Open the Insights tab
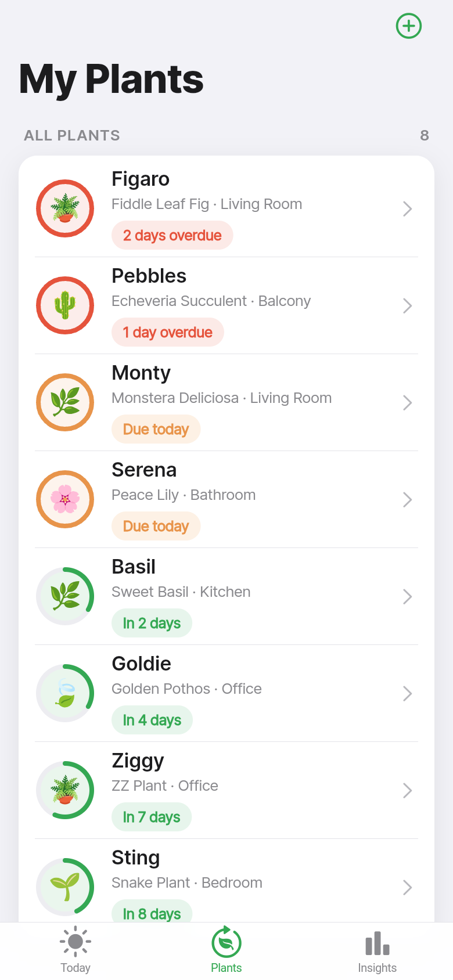Image resolution: width=453 pixels, height=980 pixels. [378, 950]
